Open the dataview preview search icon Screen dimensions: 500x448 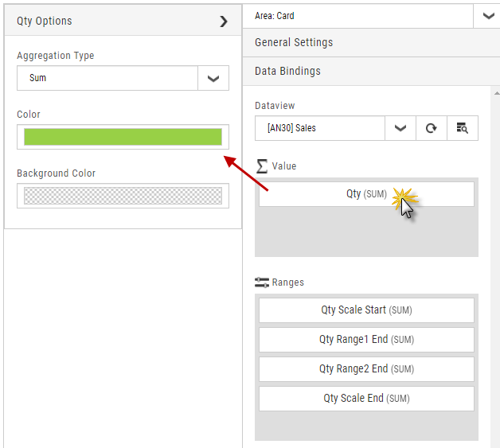[x=463, y=128]
